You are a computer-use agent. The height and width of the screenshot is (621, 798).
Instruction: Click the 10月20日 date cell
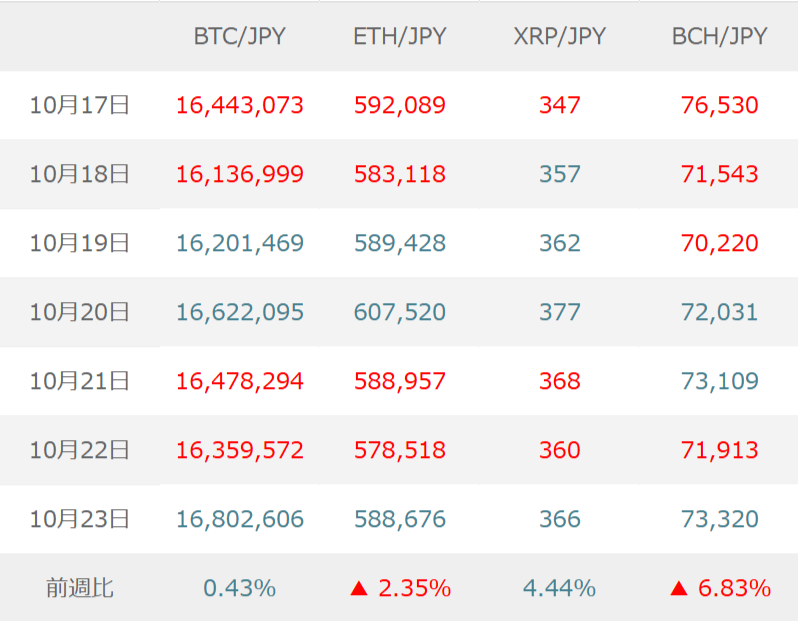(80, 312)
